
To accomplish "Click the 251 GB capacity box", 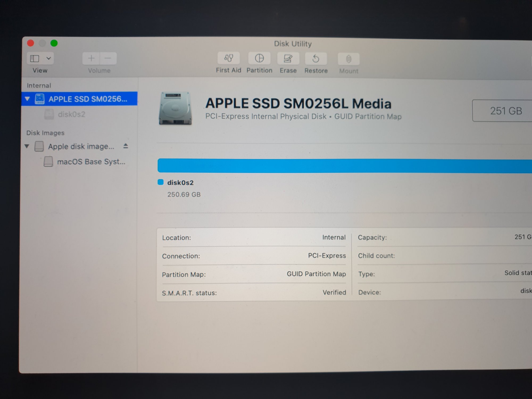I will pos(502,111).
